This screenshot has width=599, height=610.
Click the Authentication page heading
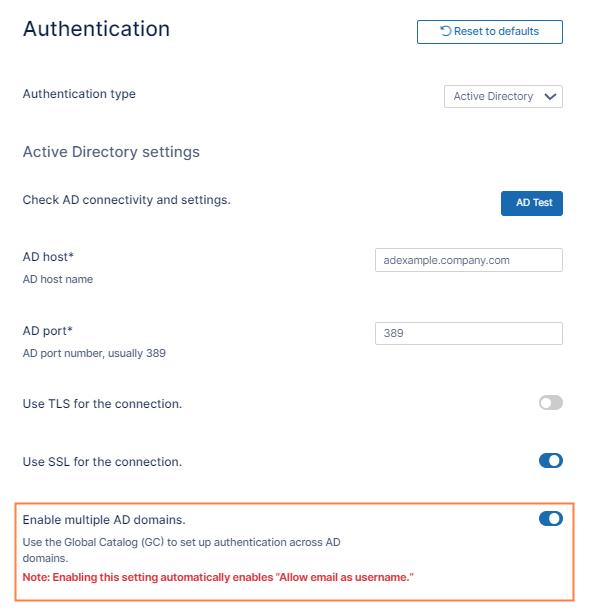pos(96,29)
